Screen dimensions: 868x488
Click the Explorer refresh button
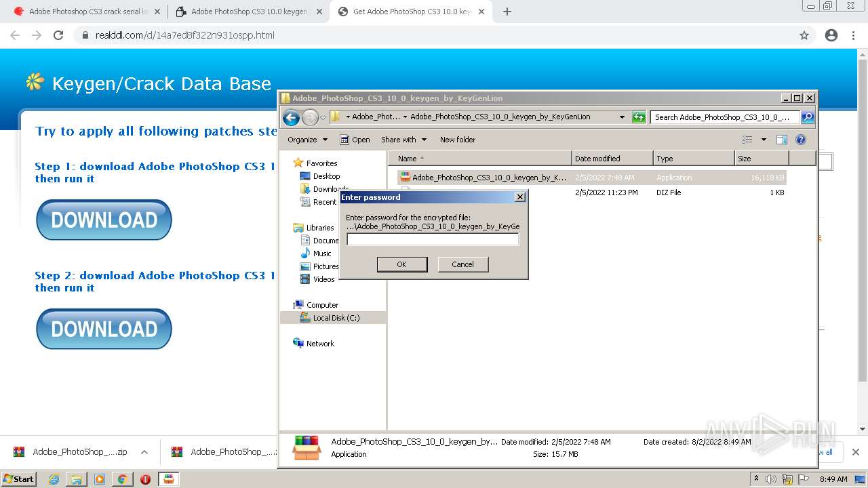point(639,117)
